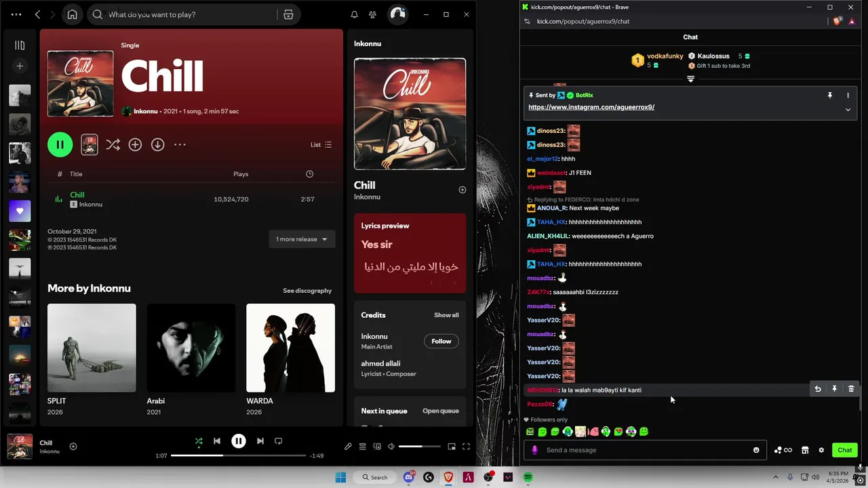Open Spotify profile avatar menu
Screen dimensions: 868x488
coord(397,14)
